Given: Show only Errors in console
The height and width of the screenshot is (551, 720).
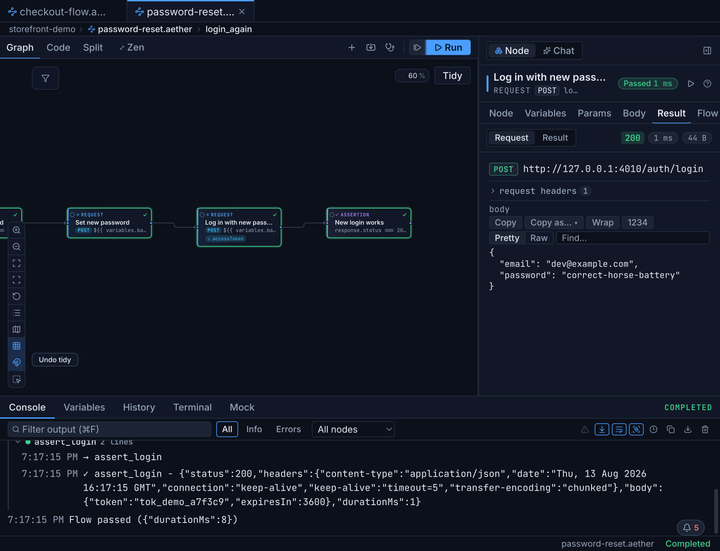Looking at the screenshot, I should [288, 429].
